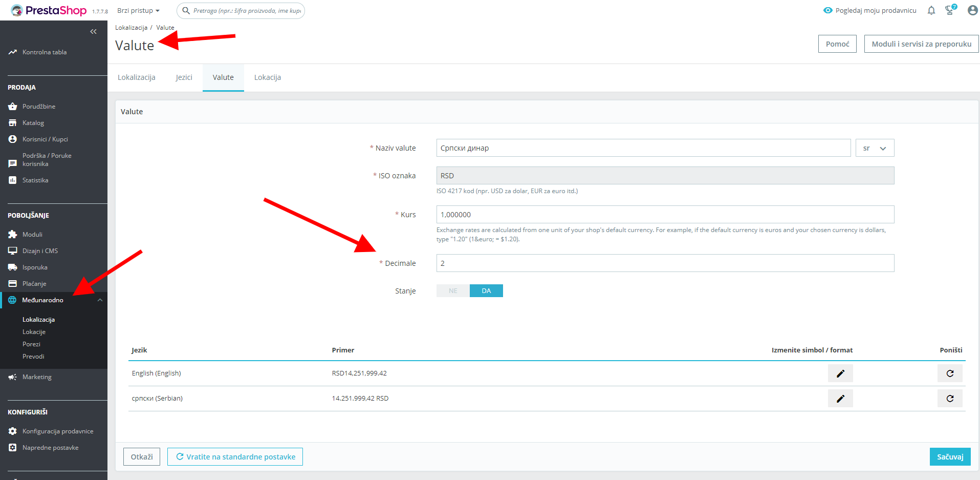Click the Konfiguracija prodavnice gear icon
This screenshot has width=980, height=480.
tap(13, 431)
